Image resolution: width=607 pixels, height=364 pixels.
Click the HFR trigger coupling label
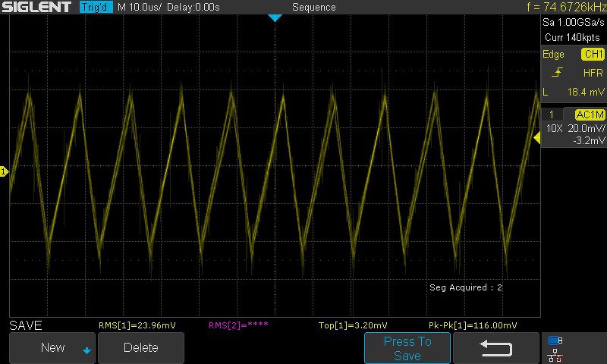(593, 73)
